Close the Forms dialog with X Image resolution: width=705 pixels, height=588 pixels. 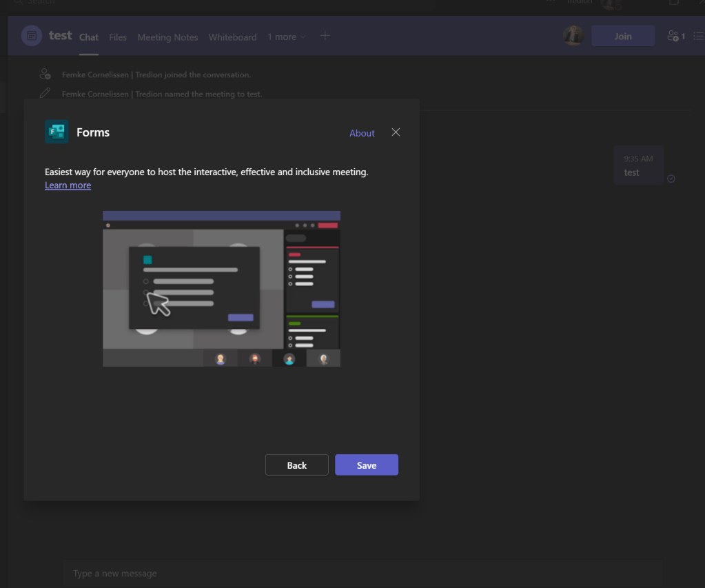pyautogui.click(x=396, y=132)
